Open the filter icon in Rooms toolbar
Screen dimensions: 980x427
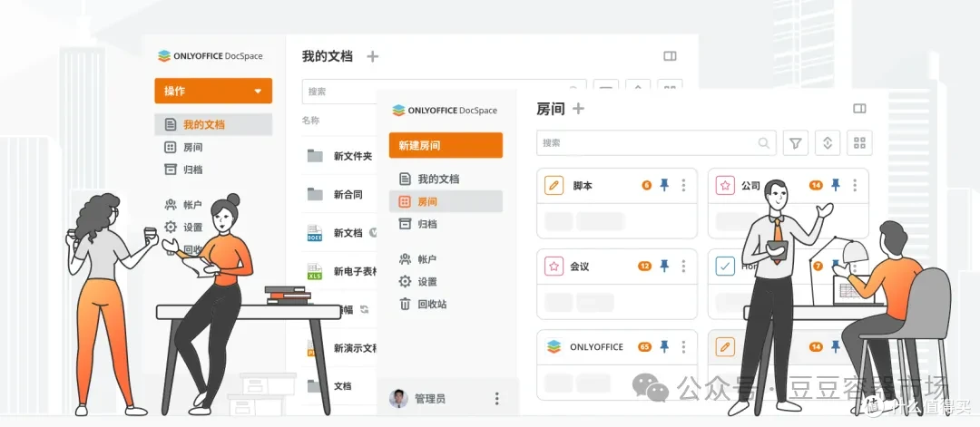pos(796,143)
